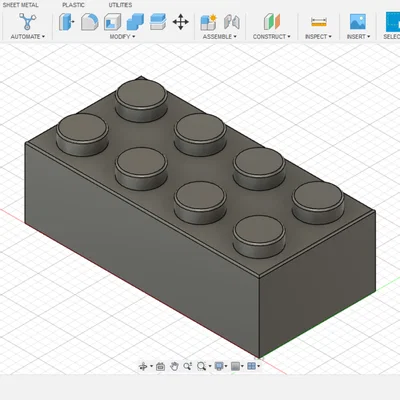Create a New Component via Assemble icon
Image resolution: width=400 pixels, height=400 pixels.
coord(208,22)
